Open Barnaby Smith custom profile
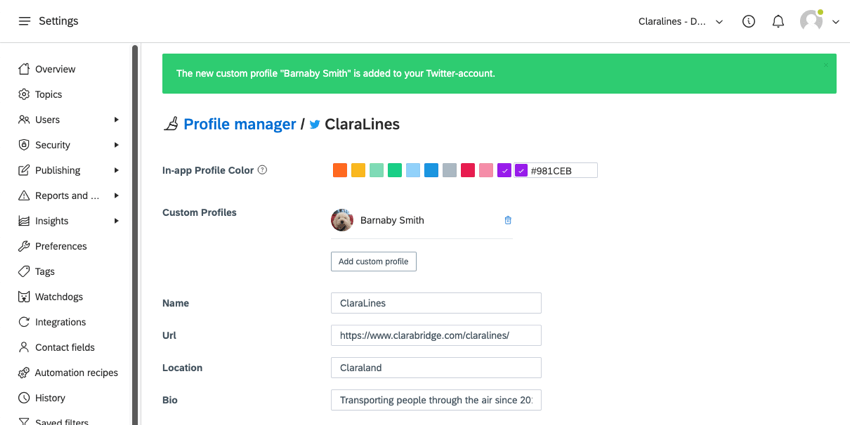 click(x=392, y=220)
